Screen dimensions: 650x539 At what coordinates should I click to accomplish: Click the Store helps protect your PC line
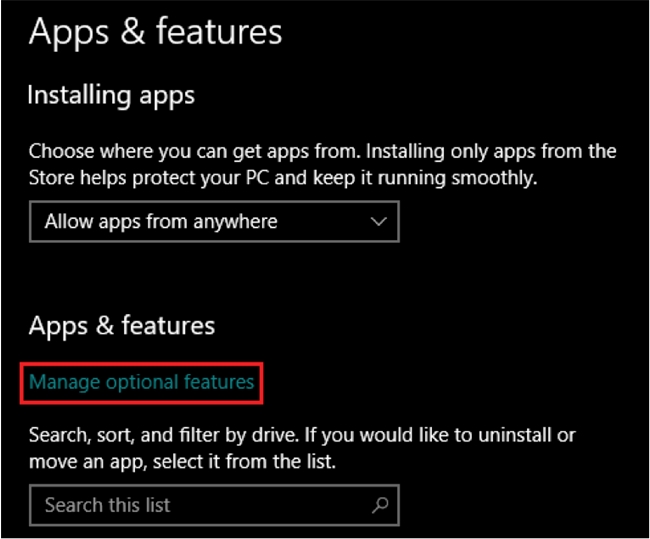pyautogui.click(x=283, y=178)
